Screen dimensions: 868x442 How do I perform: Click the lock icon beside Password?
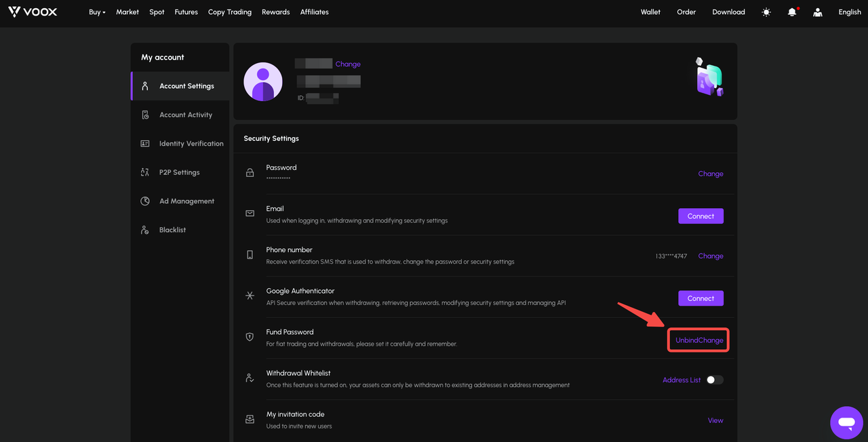[x=250, y=173]
